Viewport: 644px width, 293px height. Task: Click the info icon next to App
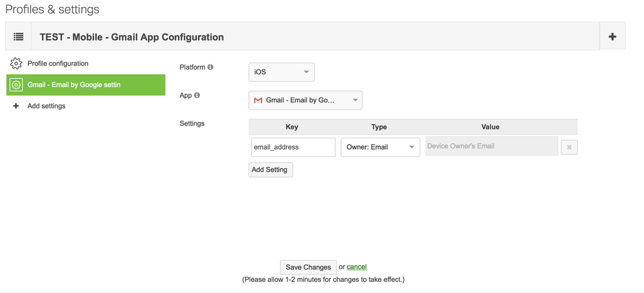(197, 96)
